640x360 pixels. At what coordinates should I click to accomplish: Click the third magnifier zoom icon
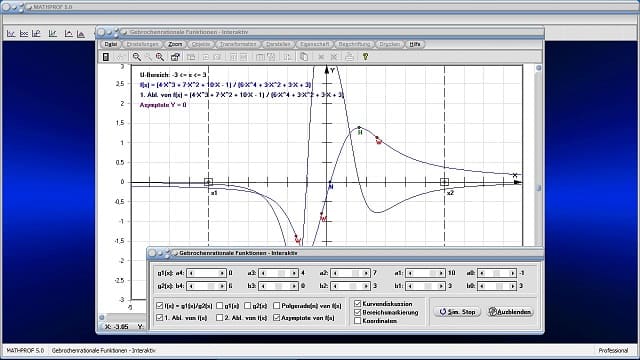pos(160,57)
